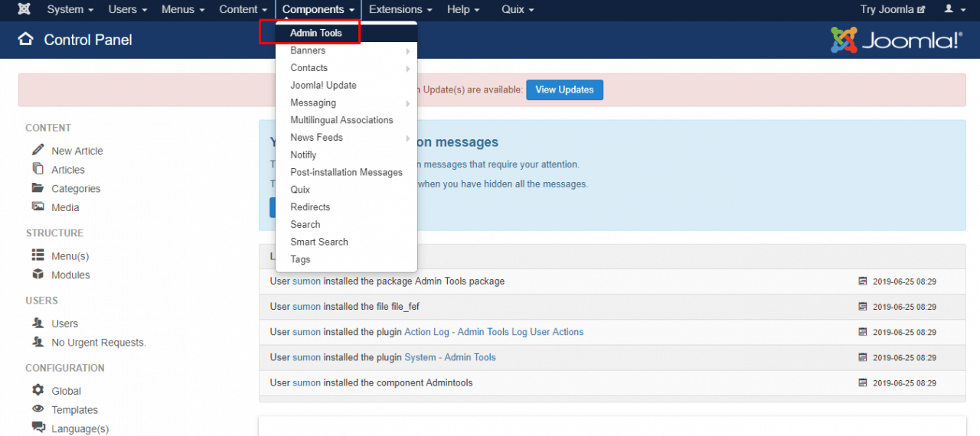Viewport: 980px width, 436px height.
Task: Click sumon link in Admin Tools package row
Action: pyautogui.click(x=306, y=281)
